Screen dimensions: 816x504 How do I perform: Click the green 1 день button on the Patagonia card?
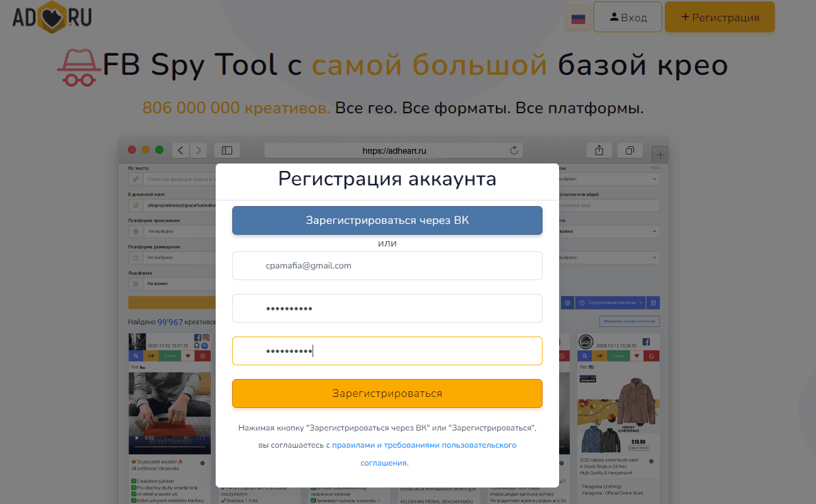pos(618,356)
